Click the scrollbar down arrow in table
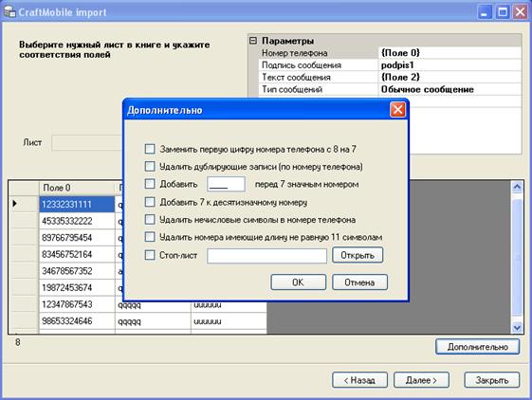The image size is (532, 400). (517, 327)
